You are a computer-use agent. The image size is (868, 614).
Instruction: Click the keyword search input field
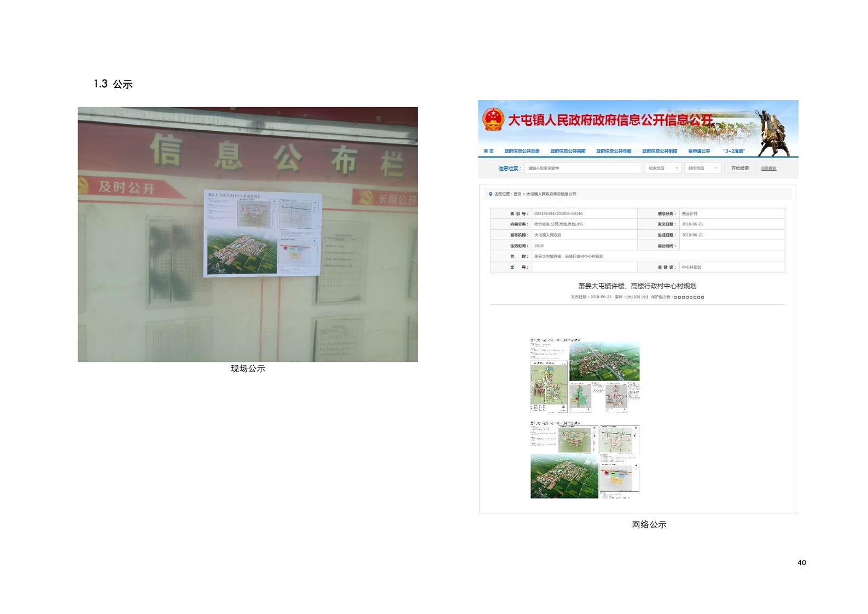582,169
